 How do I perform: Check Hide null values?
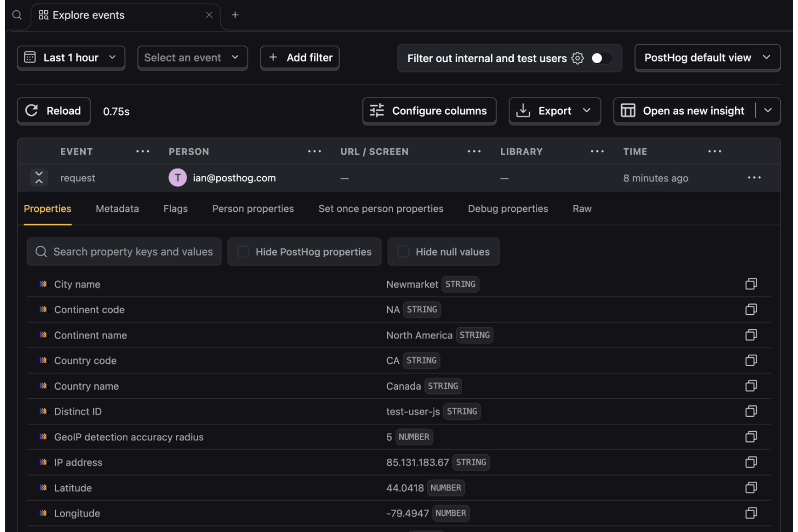tap(403, 252)
